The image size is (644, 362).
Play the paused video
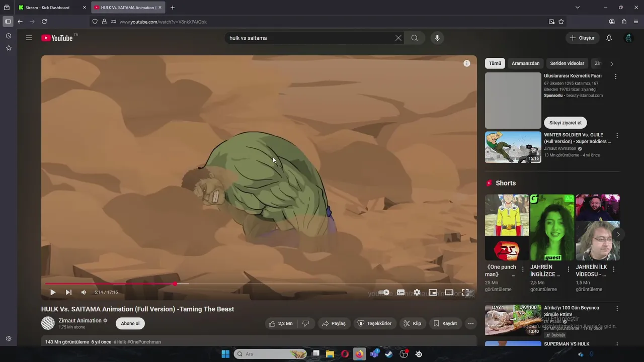point(53,292)
